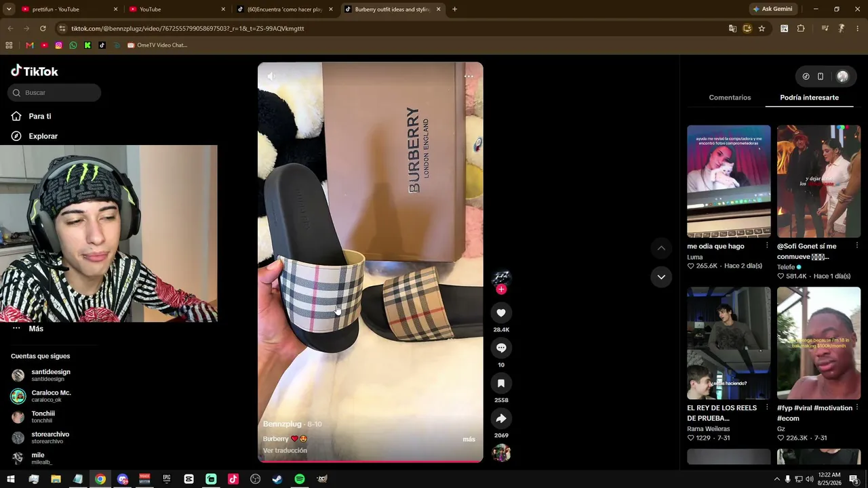Open OBS Studio from the taskbar
Image resolution: width=868 pixels, height=488 pixels.
255,479
